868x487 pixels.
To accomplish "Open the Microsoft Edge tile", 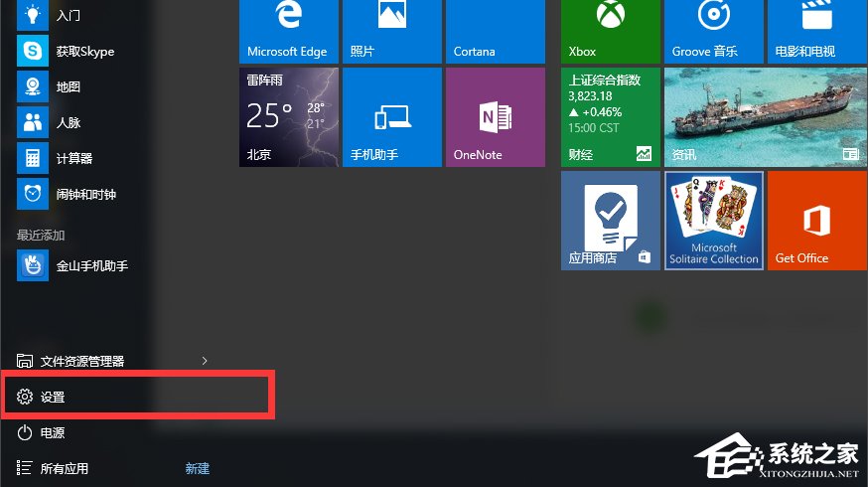I will (x=289, y=32).
